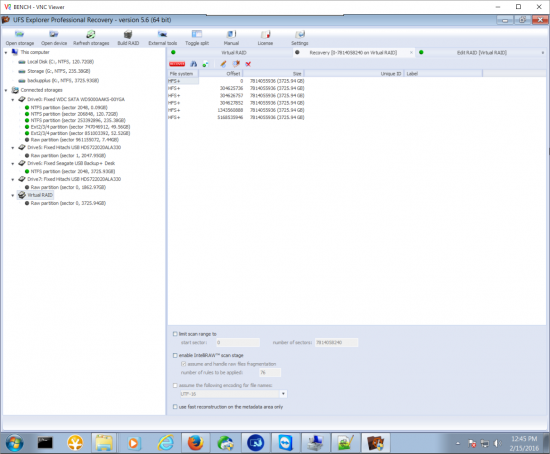Open the UTF-16 encoding dropdown
This screenshot has width=550, height=454.
click(283, 394)
